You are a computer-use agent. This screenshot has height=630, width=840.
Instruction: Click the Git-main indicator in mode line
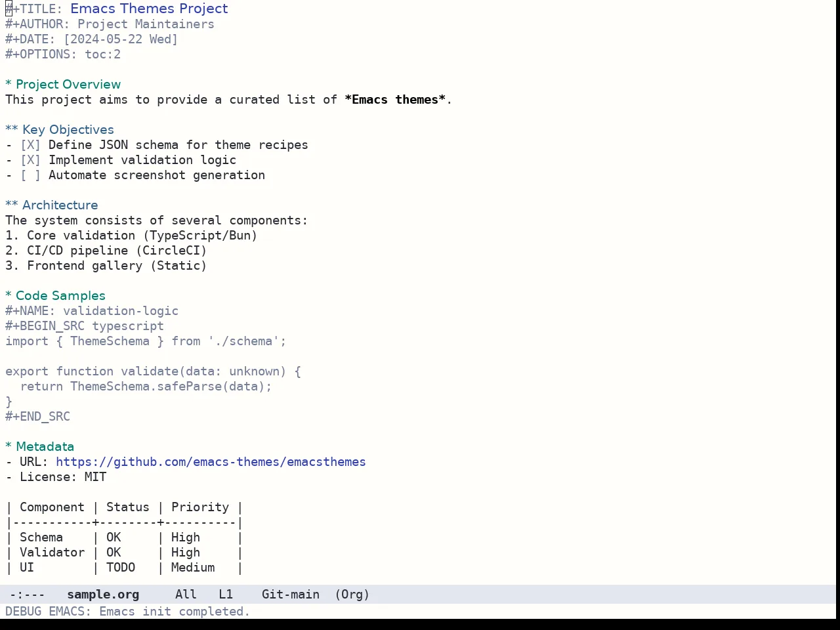(291, 595)
